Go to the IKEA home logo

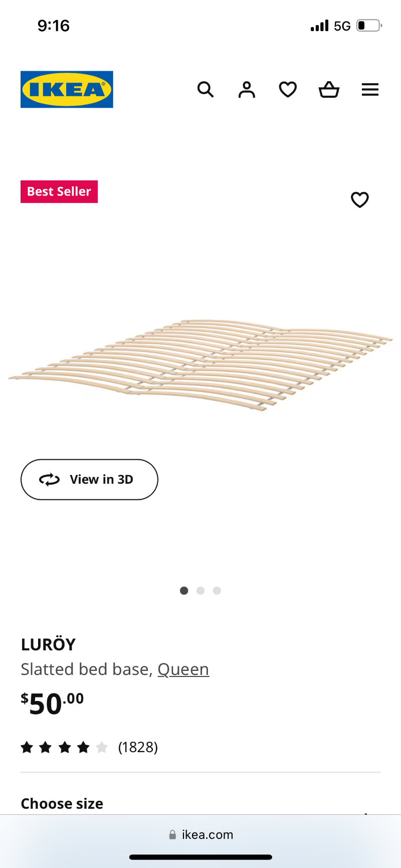coord(67,89)
